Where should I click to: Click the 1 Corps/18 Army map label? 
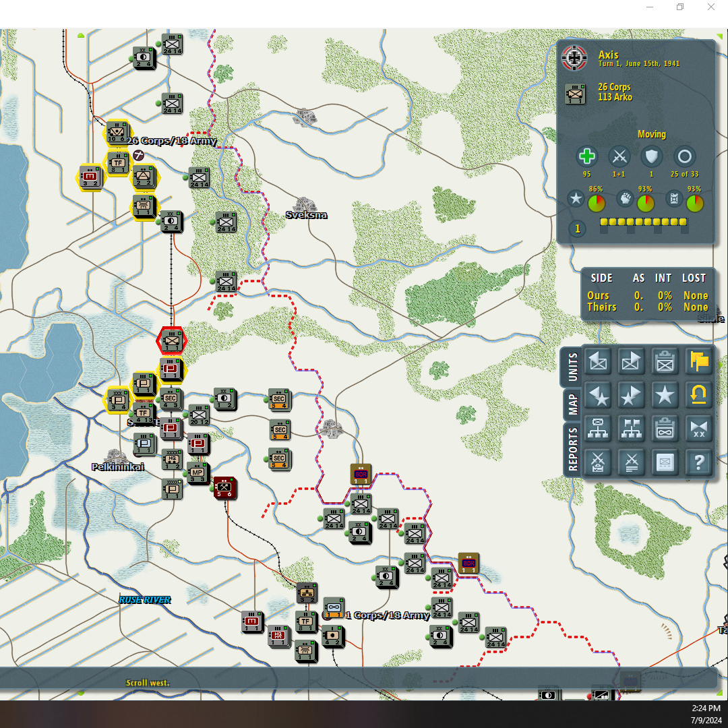coord(387,615)
